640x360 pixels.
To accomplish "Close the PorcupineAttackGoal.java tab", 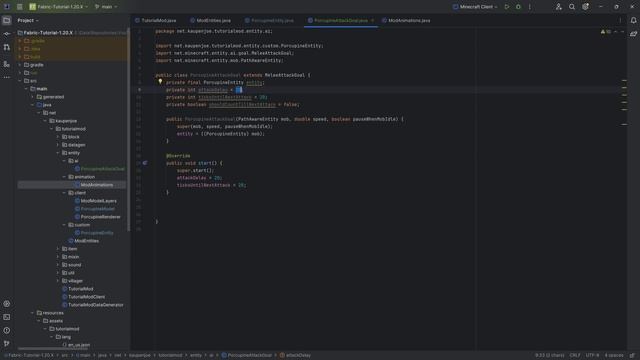I will pos(372,20).
